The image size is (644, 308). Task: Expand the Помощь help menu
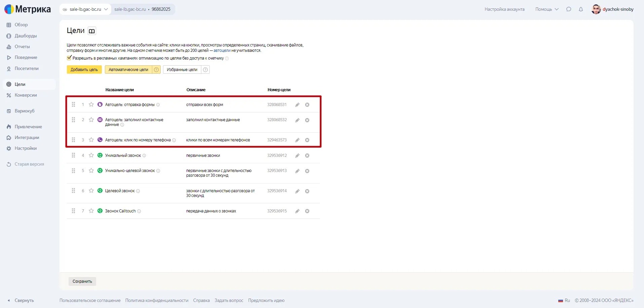[547, 9]
